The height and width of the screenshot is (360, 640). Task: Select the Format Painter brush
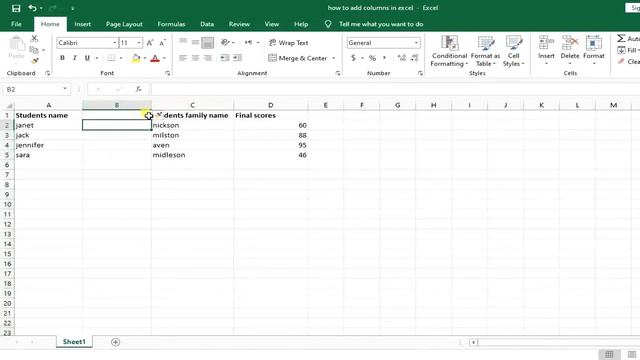(x=35, y=61)
